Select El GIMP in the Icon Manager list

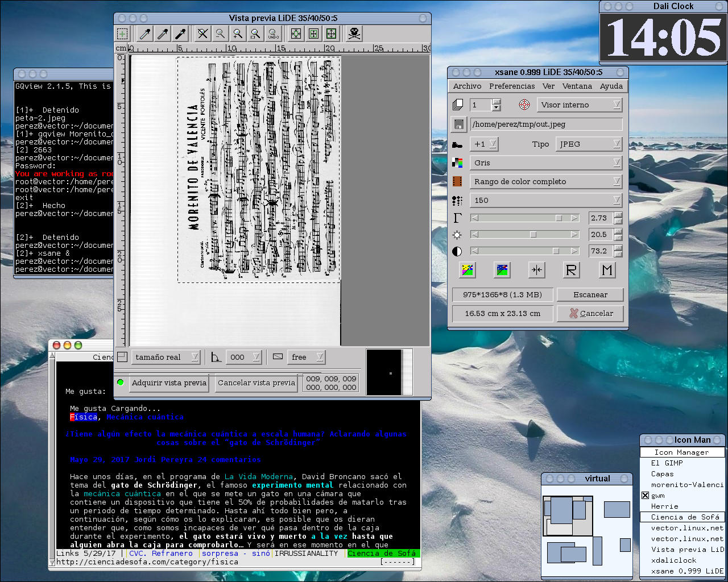(667, 463)
